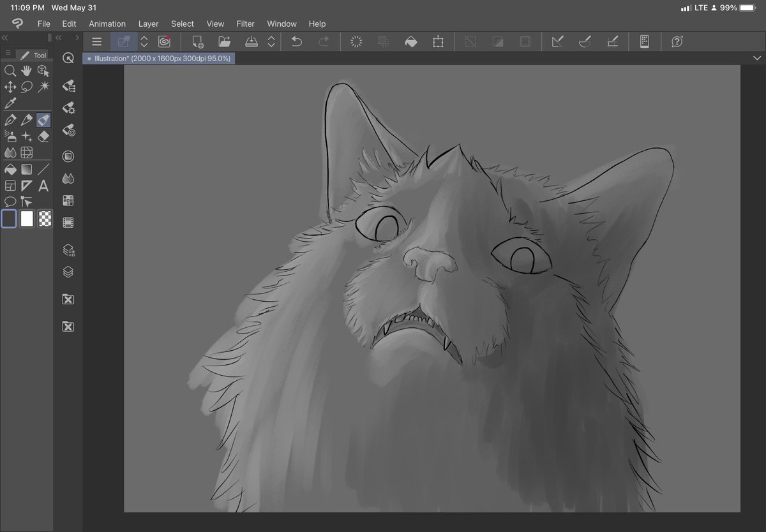Open the support help question icon
This screenshot has height=532, width=766.
677,41
